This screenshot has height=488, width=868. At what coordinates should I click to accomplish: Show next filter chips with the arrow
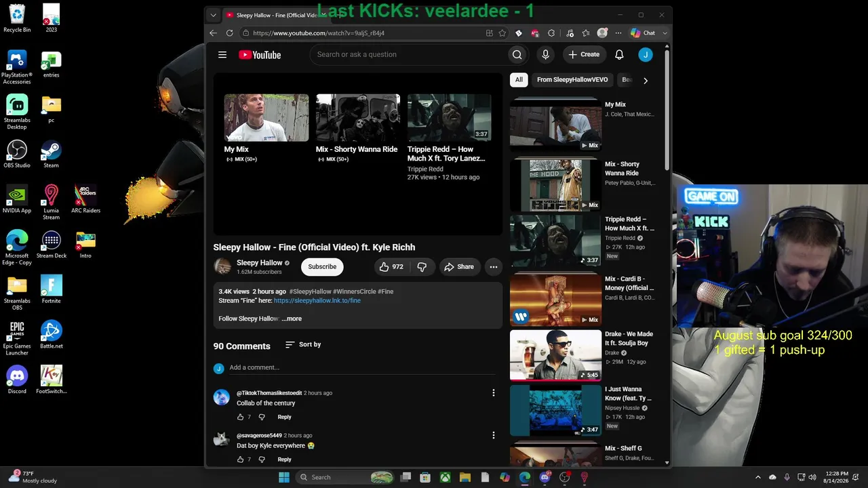click(x=645, y=80)
